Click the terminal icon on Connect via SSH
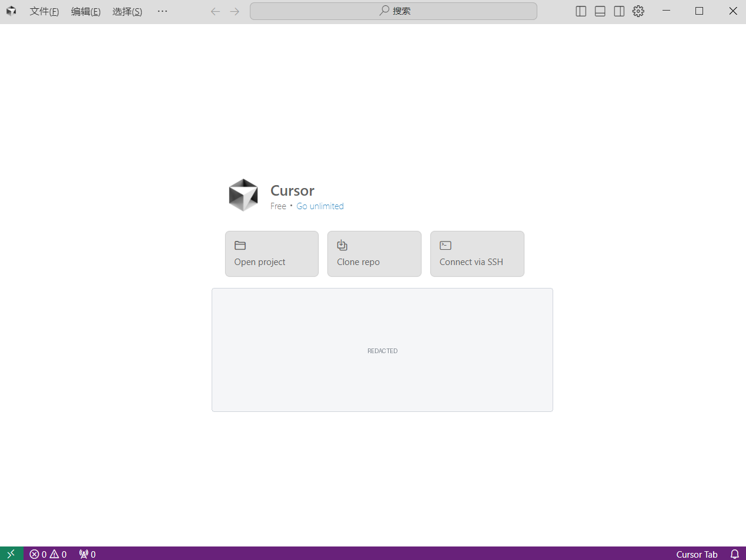Viewport: 746px width, 560px height. point(446,245)
